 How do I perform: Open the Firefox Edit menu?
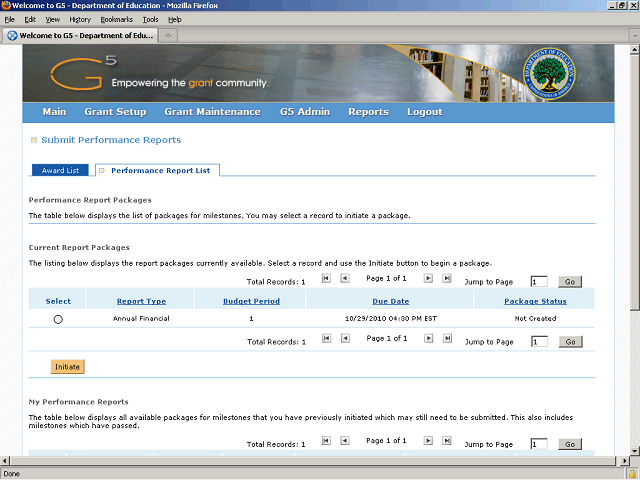pos(30,20)
